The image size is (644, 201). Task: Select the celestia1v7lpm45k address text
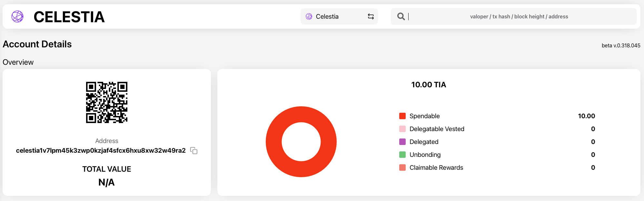(101, 150)
